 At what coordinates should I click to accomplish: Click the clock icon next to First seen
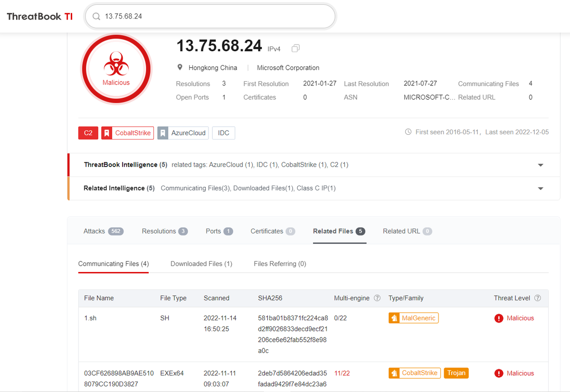coord(408,132)
